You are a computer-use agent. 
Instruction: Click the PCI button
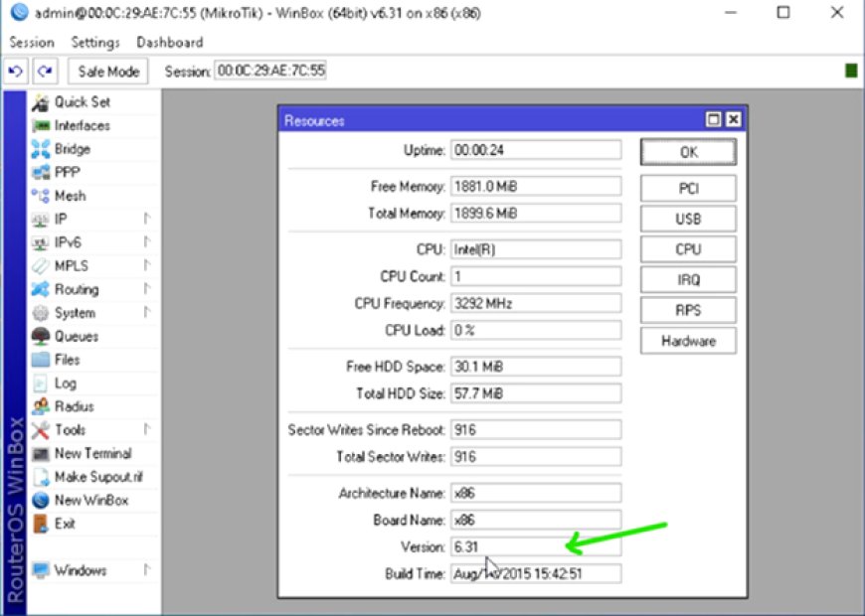[688, 189]
